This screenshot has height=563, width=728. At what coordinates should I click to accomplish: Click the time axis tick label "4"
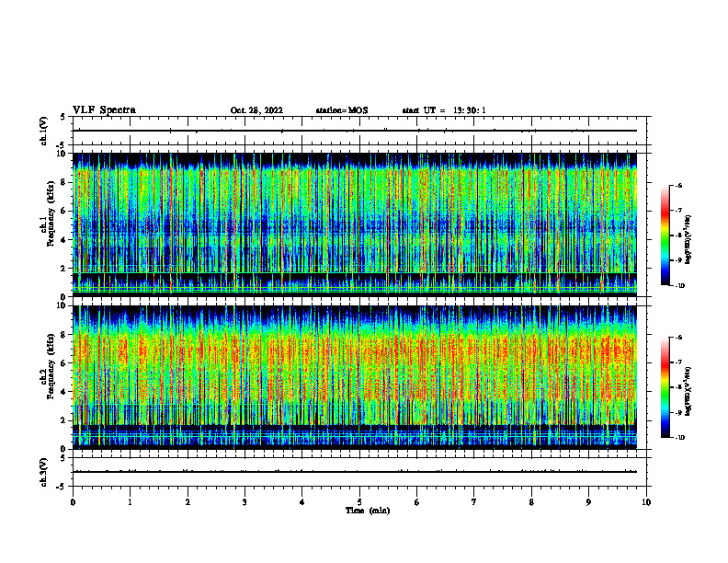[x=302, y=502]
